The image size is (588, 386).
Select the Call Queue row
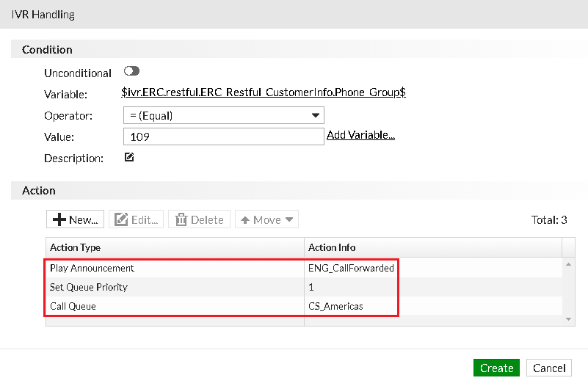click(x=304, y=306)
